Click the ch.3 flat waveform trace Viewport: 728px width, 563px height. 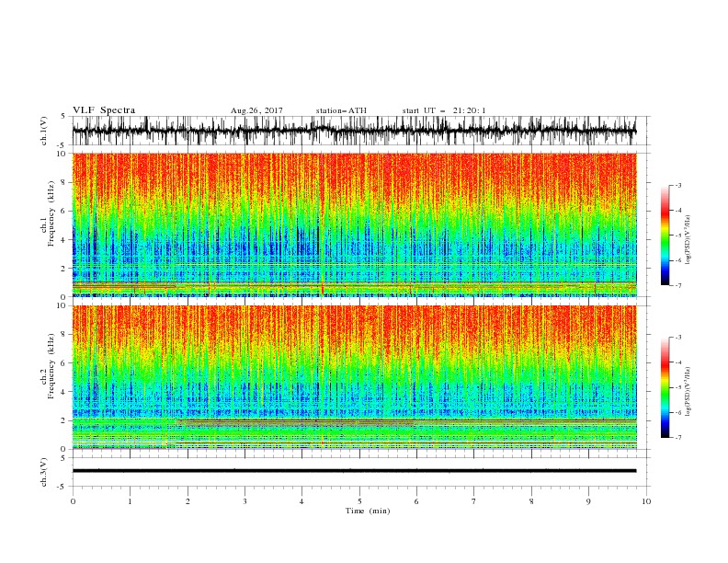point(354,471)
